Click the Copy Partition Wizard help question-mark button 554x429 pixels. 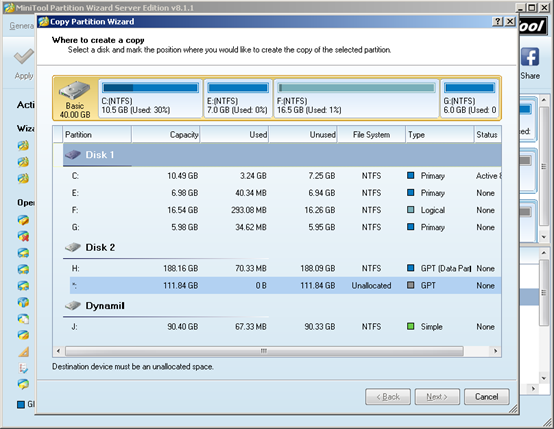point(497,22)
